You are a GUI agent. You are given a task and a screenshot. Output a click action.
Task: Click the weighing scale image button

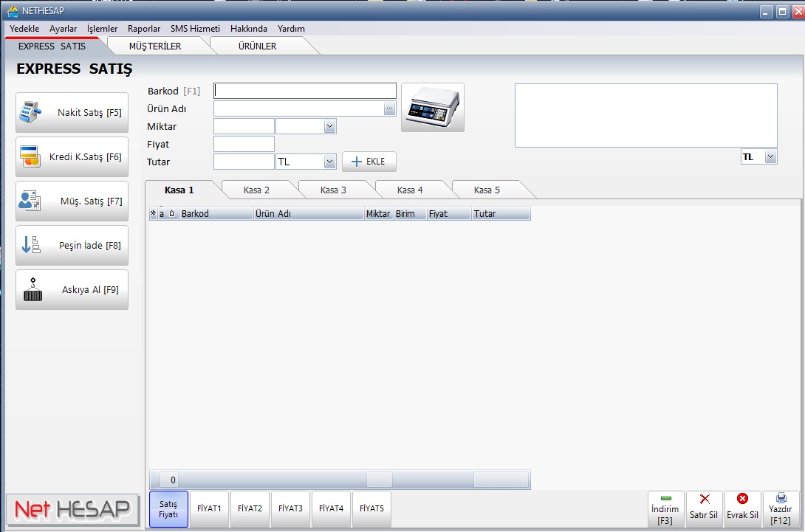432,108
